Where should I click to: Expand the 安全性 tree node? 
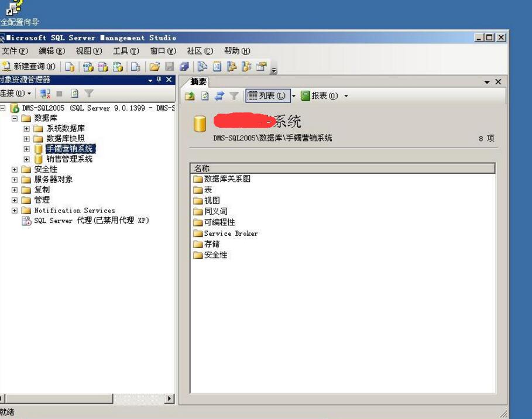point(14,169)
